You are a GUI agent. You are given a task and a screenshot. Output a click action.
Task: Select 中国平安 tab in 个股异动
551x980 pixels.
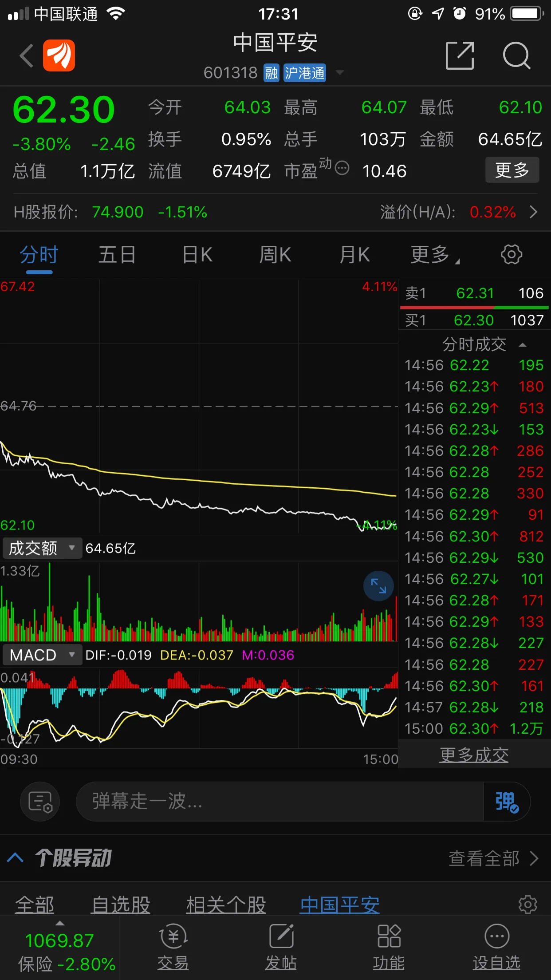(x=340, y=905)
